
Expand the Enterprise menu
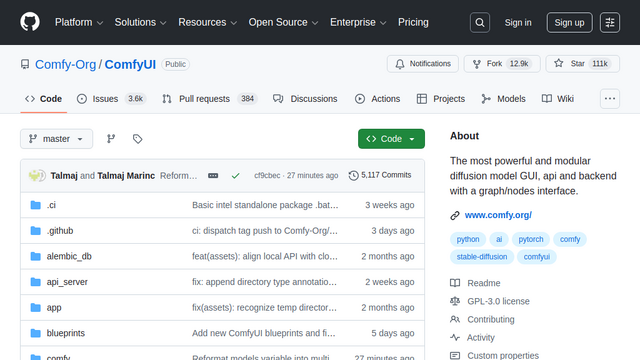point(358,22)
